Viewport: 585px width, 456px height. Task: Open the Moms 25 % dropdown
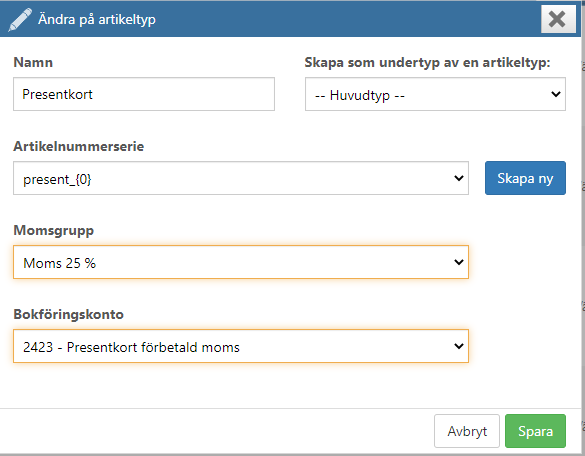pos(241,262)
